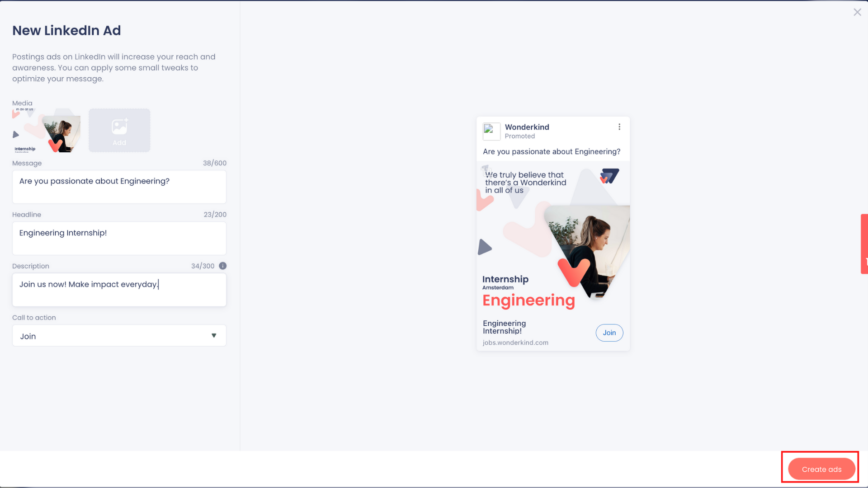This screenshot has width=868, height=488.
Task: Dismiss the dialog with the X icon
Action: tap(857, 12)
